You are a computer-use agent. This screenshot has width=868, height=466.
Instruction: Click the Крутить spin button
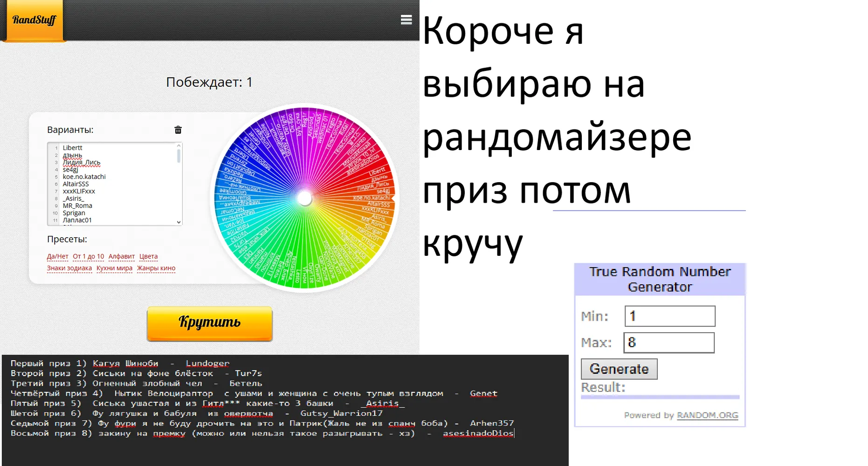[210, 323]
